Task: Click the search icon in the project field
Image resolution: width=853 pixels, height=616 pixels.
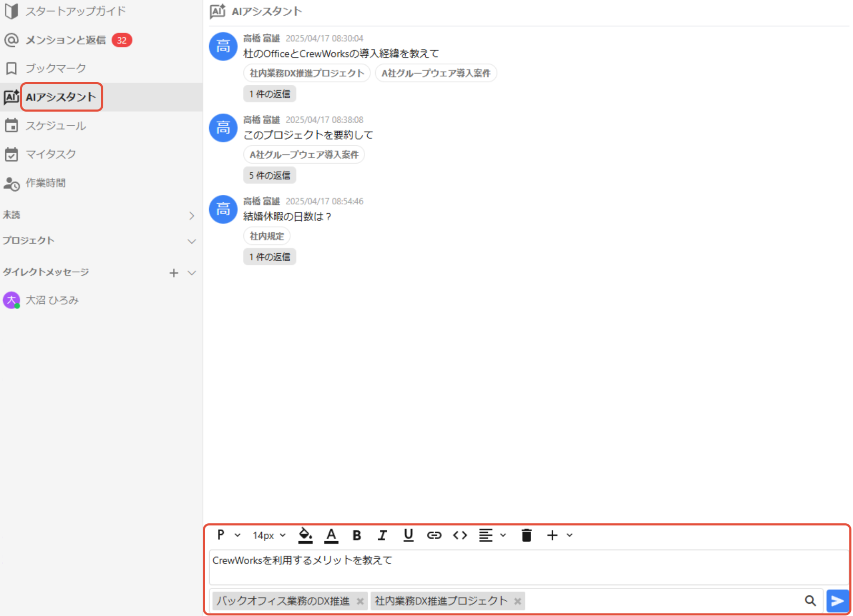Action: tap(810, 601)
